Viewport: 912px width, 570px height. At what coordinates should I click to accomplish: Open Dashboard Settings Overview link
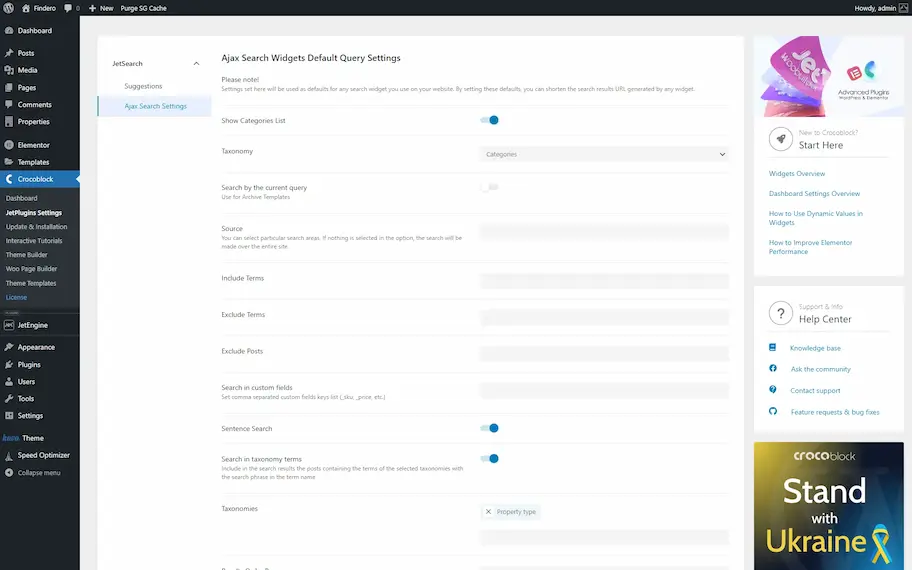814,194
